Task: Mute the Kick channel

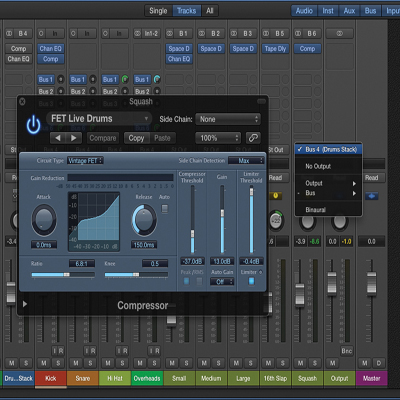Action: click(x=44, y=363)
